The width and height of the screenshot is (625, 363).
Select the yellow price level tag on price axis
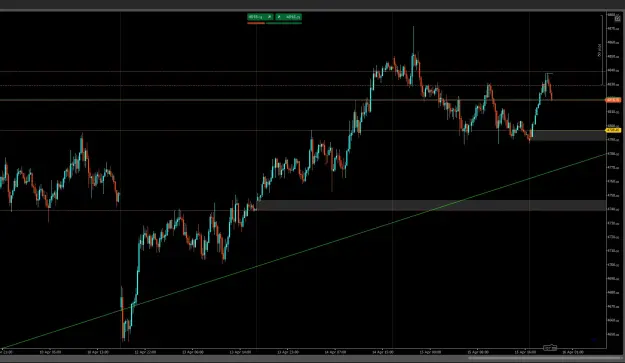click(x=613, y=130)
